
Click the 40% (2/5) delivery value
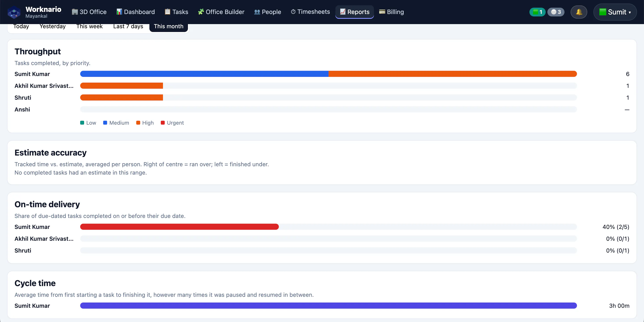coord(616,227)
